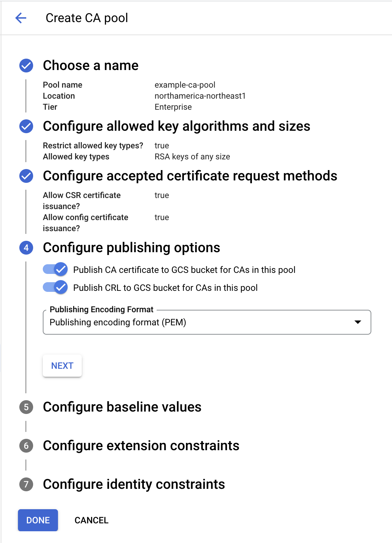This screenshot has width=392, height=543.
Task: Click the back arrow icon
Action: pyautogui.click(x=21, y=18)
